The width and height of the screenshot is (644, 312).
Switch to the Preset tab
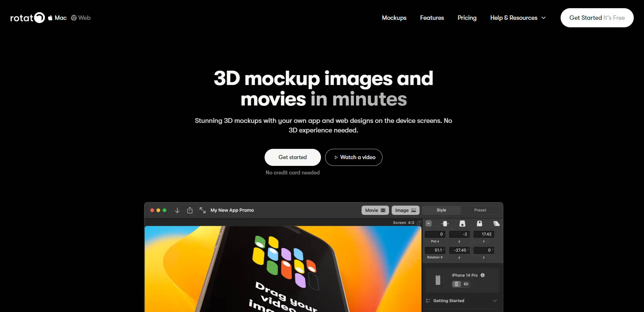pos(480,210)
